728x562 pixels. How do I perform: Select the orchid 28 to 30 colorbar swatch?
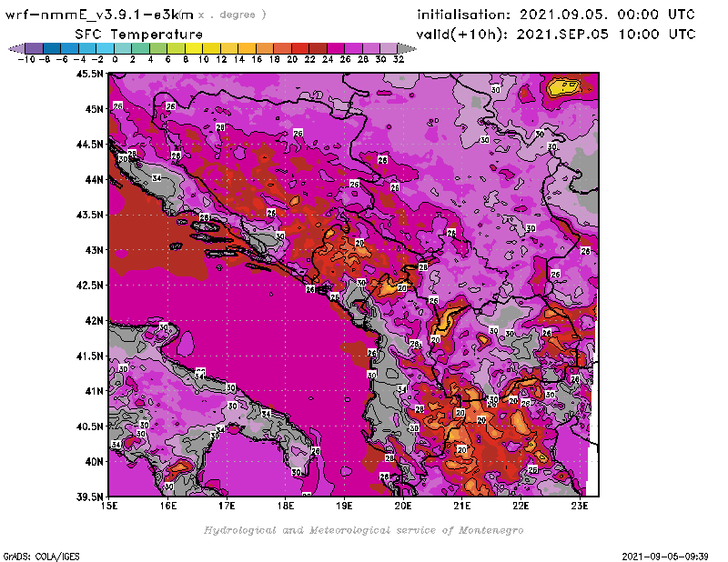[371, 48]
